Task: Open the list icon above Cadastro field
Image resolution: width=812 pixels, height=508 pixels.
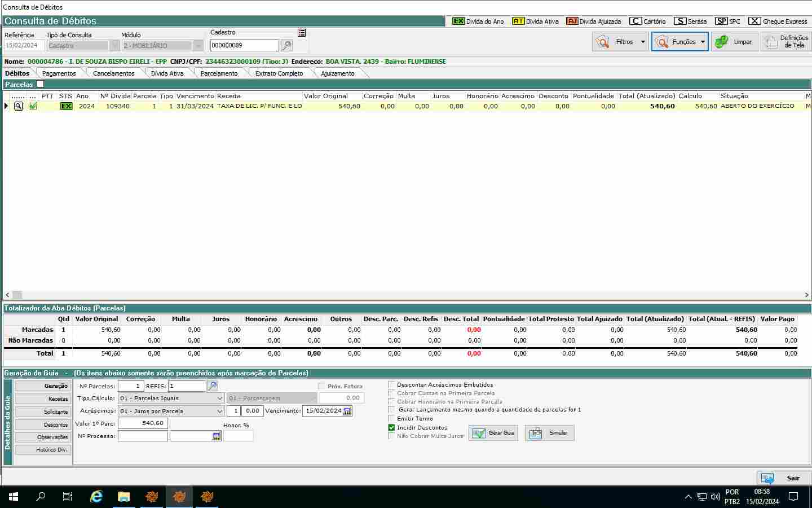Action: (x=302, y=33)
